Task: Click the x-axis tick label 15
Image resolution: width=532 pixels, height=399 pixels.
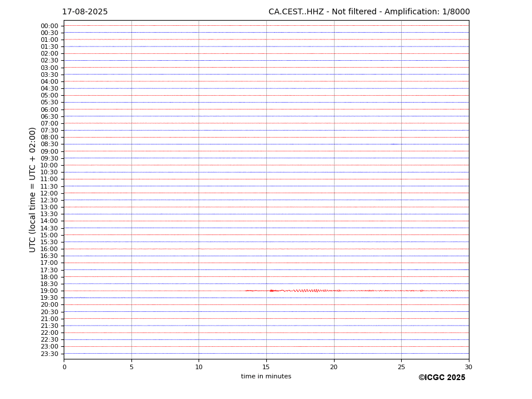Action: (x=266, y=367)
